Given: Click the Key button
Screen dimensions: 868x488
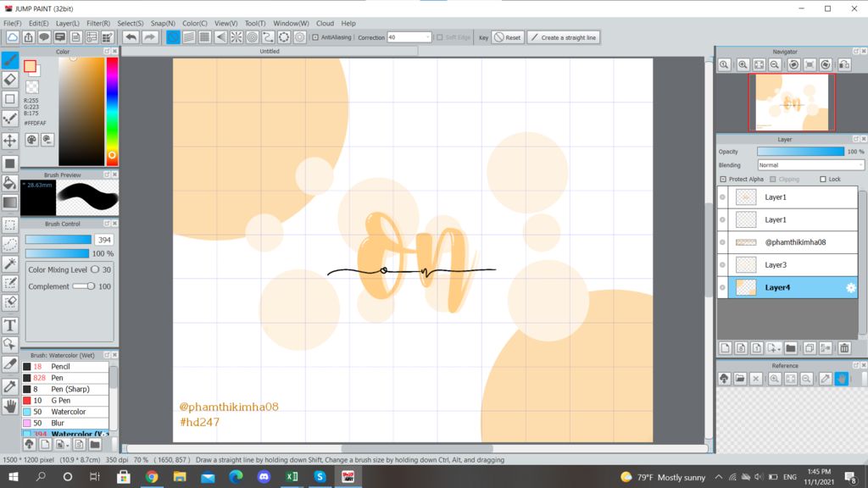Looking at the screenshot, I should [483, 37].
